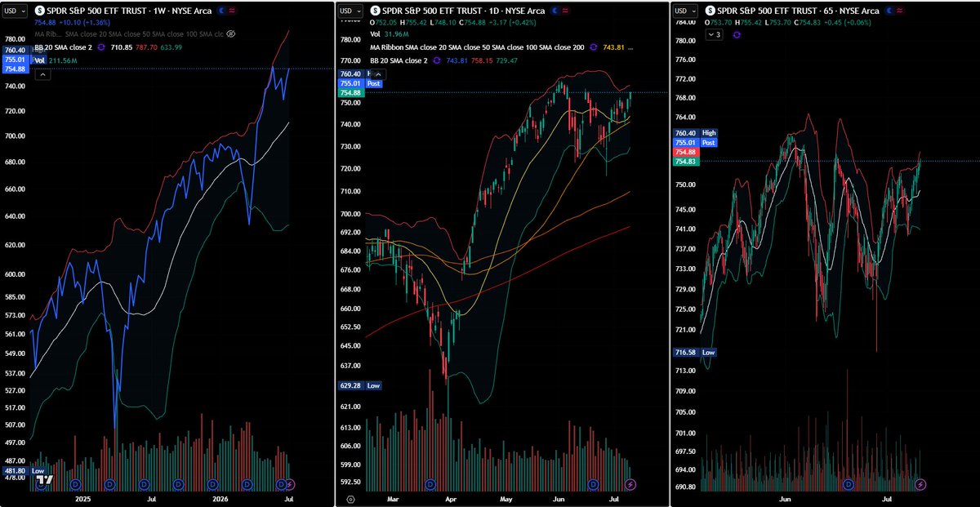Click the purple refresh icon beside MA Ribbon on 1D chart
The width and height of the screenshot is (980, 507).
coord(594,47)
